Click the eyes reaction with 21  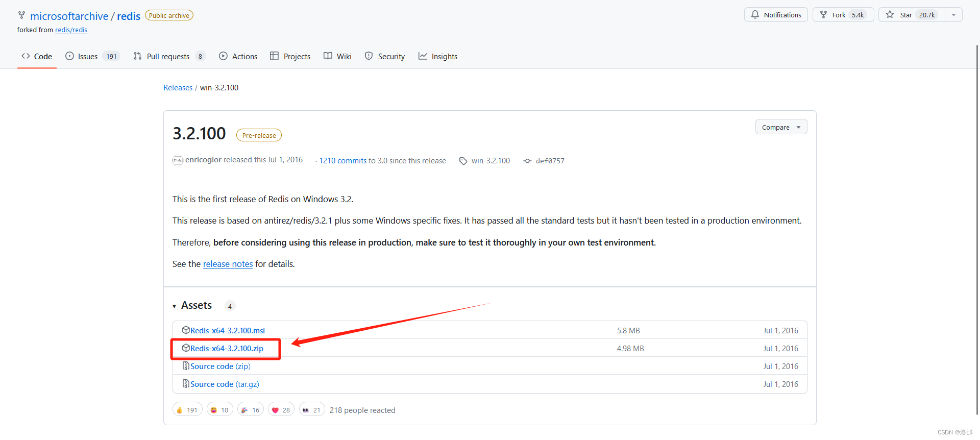coord(312,410)
